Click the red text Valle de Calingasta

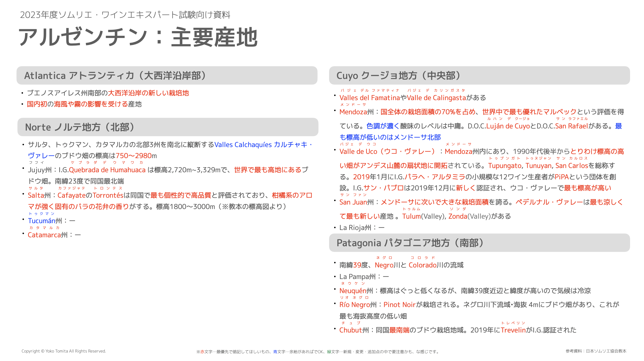pyautogui.click(x=436, y=98)
